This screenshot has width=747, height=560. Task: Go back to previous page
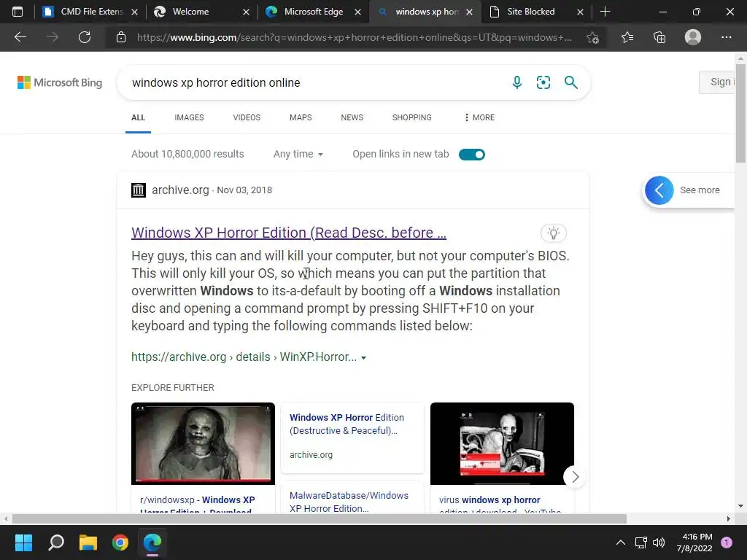click(x=20, y=37)
